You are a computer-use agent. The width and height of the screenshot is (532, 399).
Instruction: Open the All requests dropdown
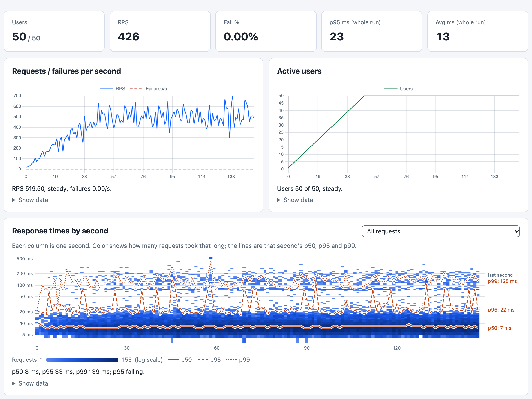click(440, 231)
